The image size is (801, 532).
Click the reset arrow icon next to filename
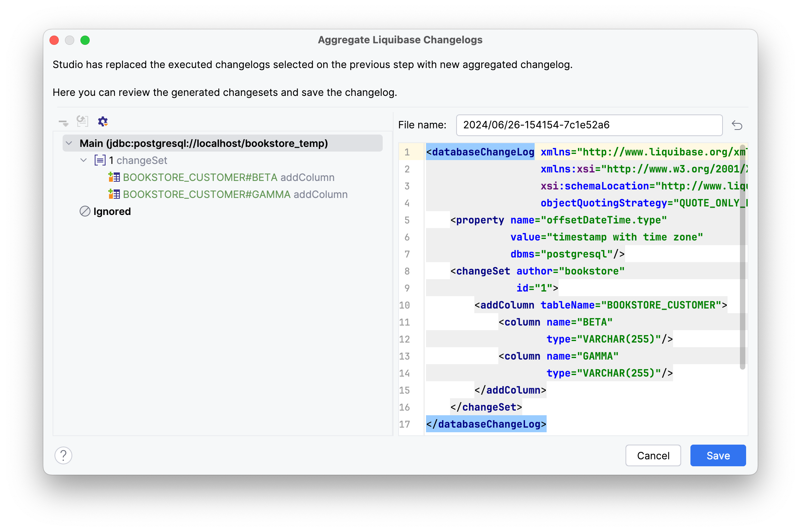(x=736, y=124)
